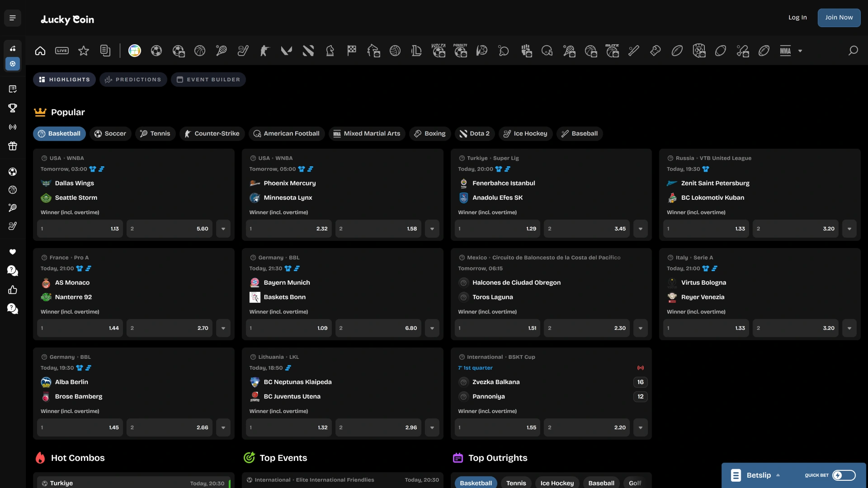Screen dimensions: 868x488
Task: Open the bet slip checklist icon in sidebar
Action: pos(13,89)
